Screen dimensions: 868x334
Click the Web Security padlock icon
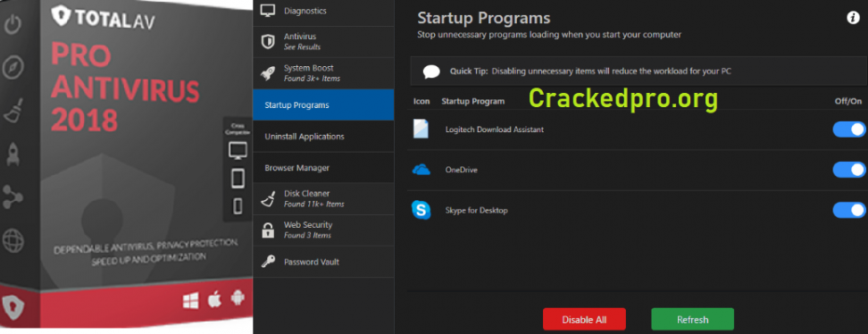coord(268,230)
